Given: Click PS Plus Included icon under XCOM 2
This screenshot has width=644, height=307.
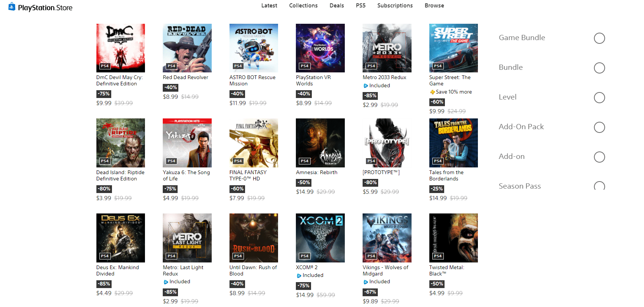Looking at the screenshot, I should tap(299, 275).
